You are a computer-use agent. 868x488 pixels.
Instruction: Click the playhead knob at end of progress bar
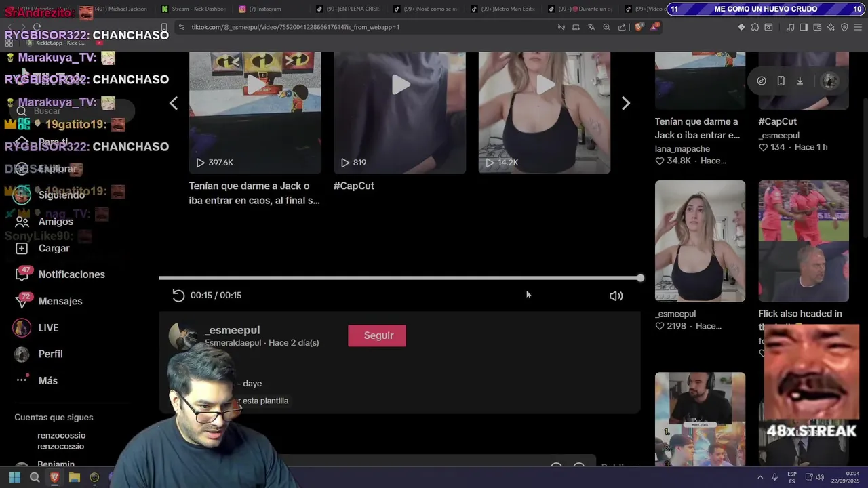pos(640,278)
